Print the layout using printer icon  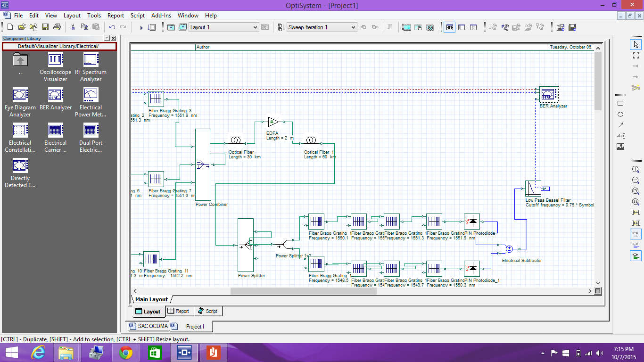coord(57,27)
